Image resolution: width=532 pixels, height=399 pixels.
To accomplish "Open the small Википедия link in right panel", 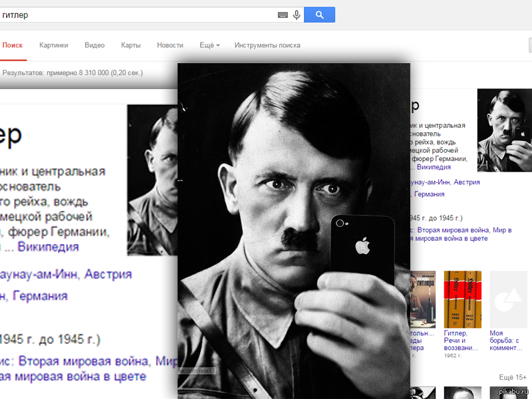I will coord(434,167).
